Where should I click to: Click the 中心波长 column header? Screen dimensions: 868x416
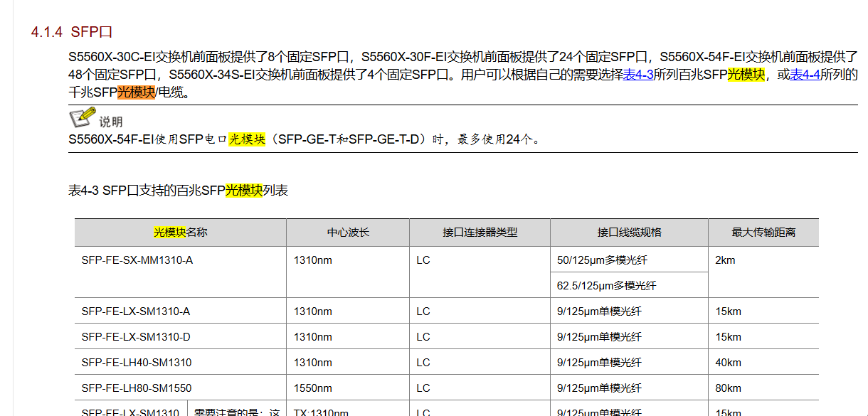[348, 233]
